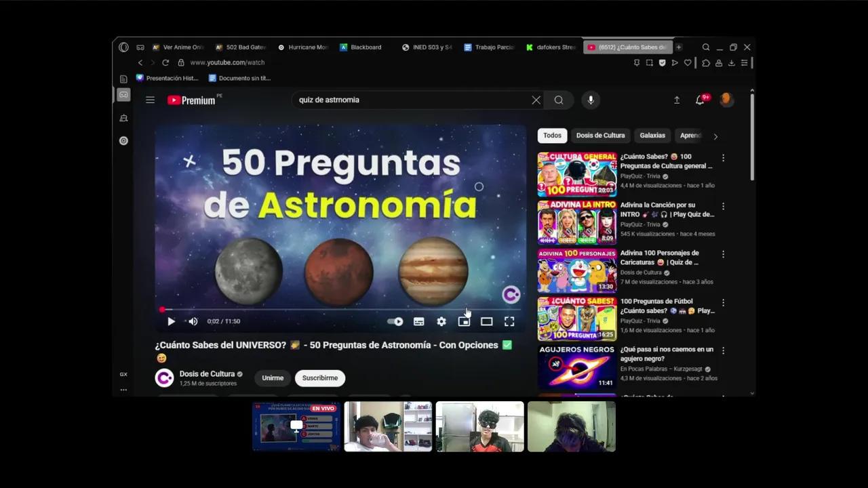Open the account avatar menu
The width and height of the screenshot is (868, 488).
point(726,100)
